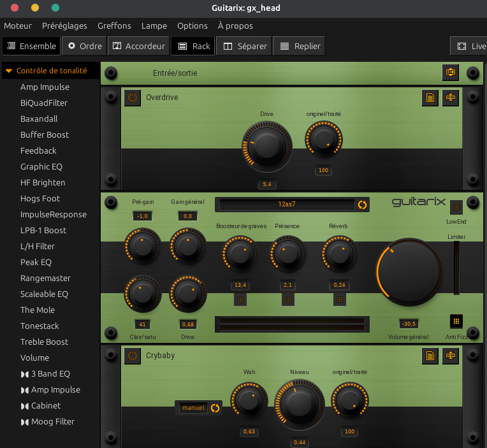Viewport: 487px width, 448px height.
Task: Click the Overdrive Drive knob
Action: [267, 146]
